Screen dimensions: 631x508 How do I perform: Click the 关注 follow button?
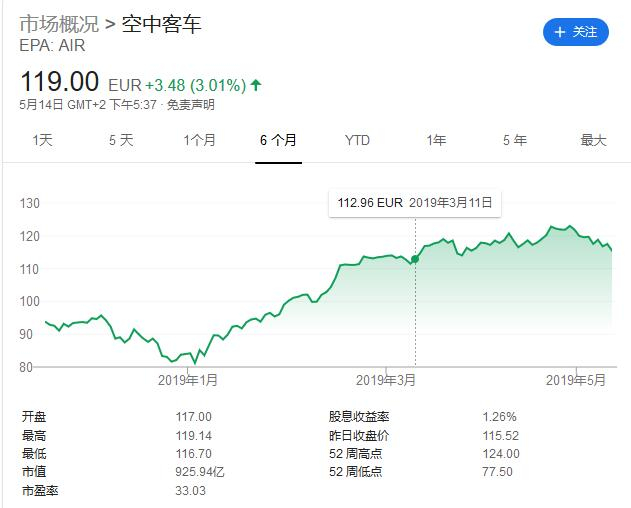click(575, 32)
